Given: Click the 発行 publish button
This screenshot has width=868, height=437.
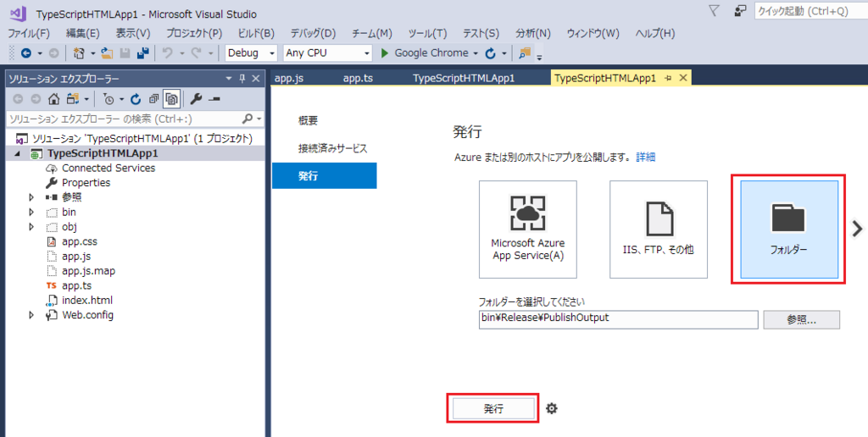Looking at the screenshot, I should (493, 409).
